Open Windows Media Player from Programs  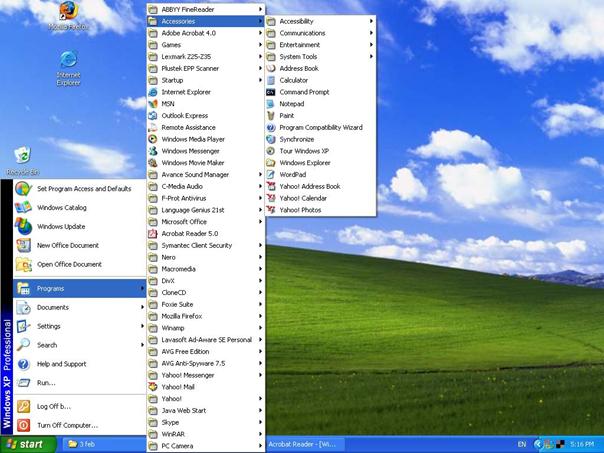click(x=192, y=139)
